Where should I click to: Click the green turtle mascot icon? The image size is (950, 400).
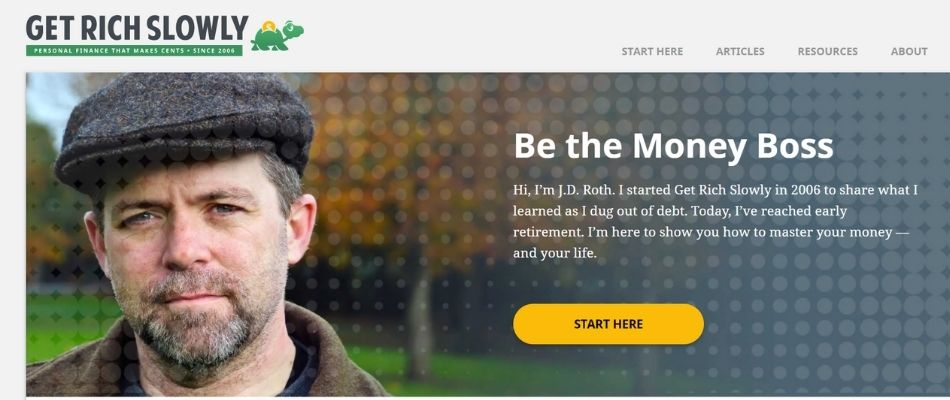pyautogui.click(x=277, y=35)
